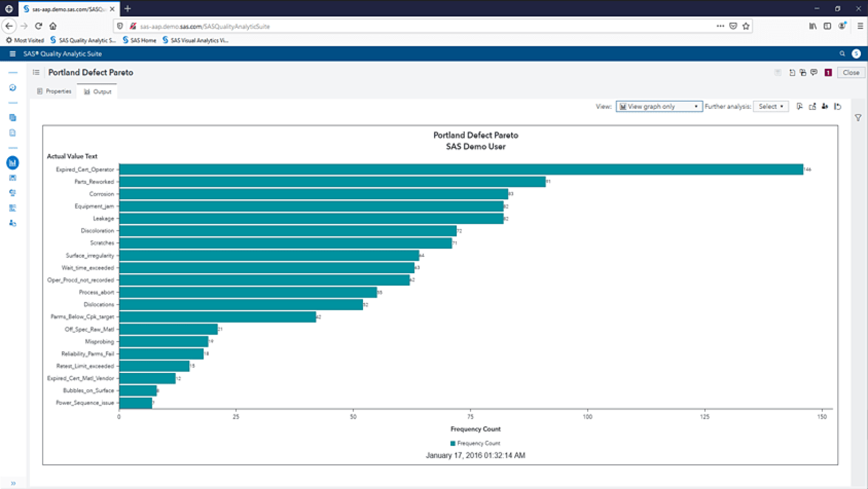Click the people icon in output toolbar
Viewport: 868px width, 489px height.
click(825, 106)
